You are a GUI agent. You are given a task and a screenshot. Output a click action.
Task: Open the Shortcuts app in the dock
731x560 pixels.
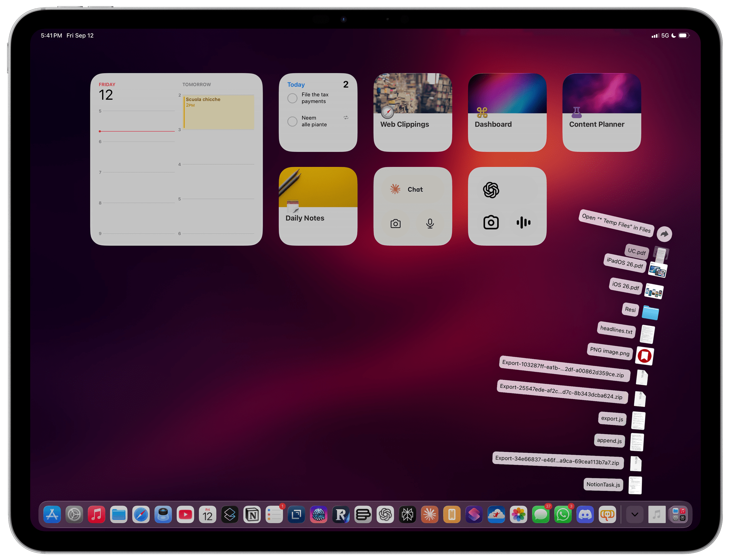(x=474, y=515)
